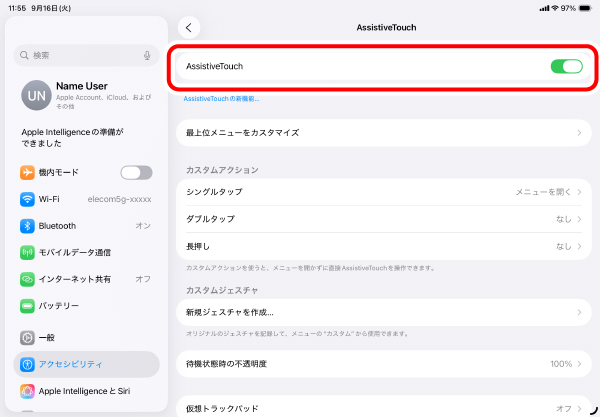Tap the バッテリー battery icon
Screen dimensions: 600x417
pyautogui.click(x=27, y=306)
